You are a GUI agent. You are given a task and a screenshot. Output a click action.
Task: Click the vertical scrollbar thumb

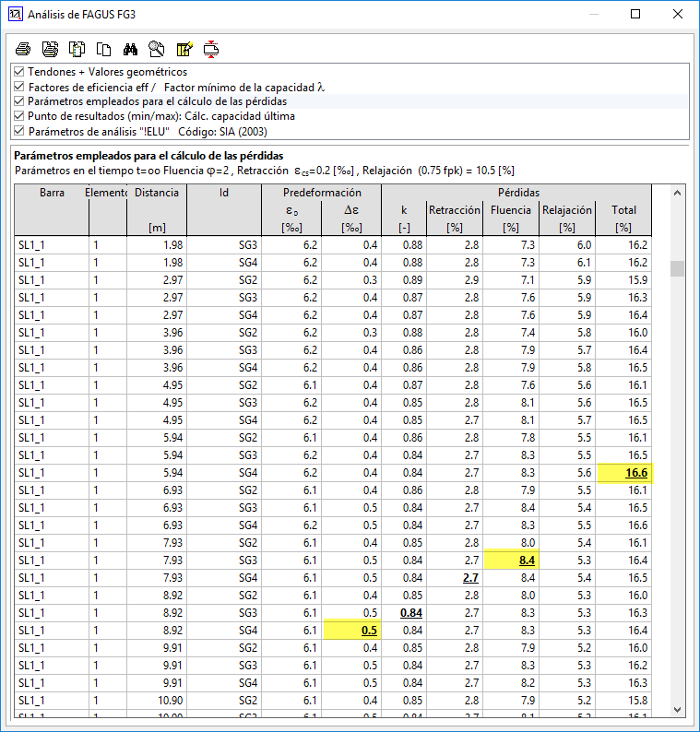[677, 269]
